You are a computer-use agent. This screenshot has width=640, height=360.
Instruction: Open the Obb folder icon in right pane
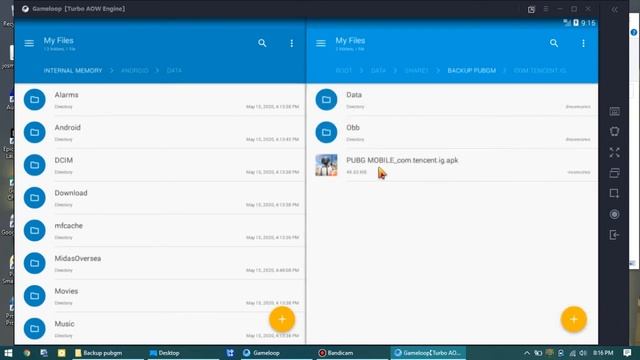327,132
